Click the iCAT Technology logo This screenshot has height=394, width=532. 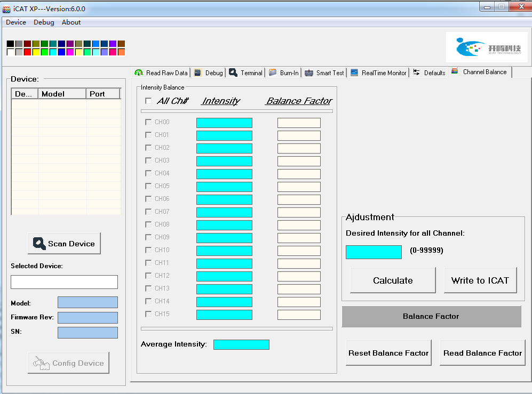[x=487, y=47]
